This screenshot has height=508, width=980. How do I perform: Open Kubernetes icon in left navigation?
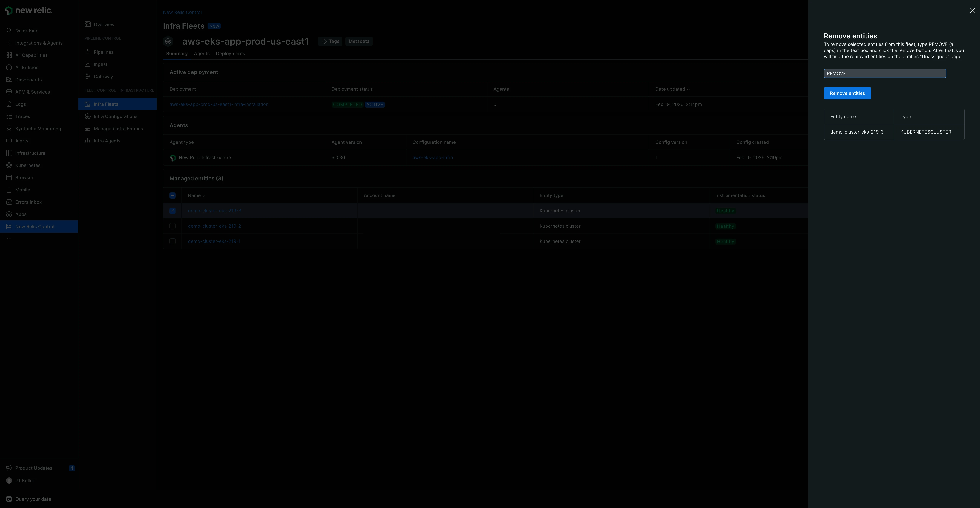point(9,165)
